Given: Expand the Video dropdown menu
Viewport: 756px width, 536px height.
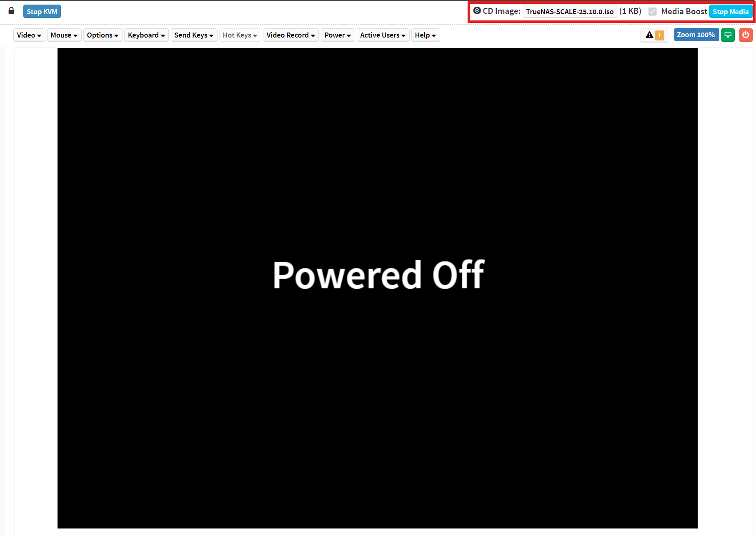Looking at the screenshot, I should tap(29, 35).
